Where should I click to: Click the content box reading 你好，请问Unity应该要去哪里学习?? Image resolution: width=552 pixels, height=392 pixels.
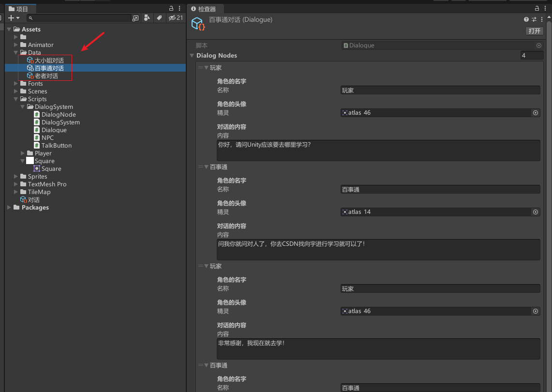378,151
